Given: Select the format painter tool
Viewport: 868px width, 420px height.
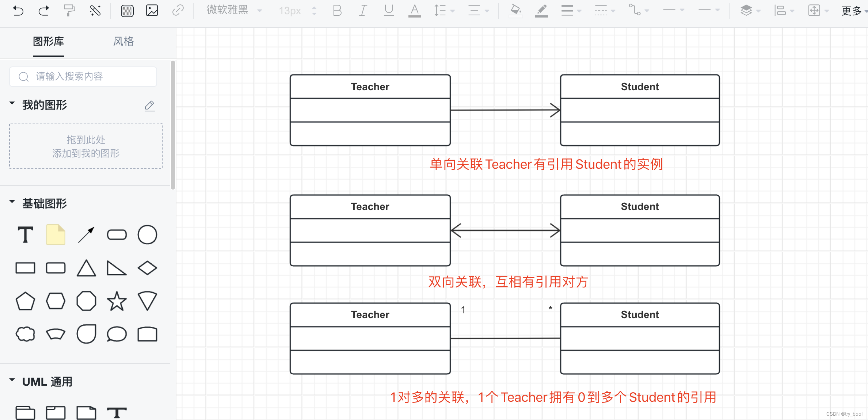Looking at the screenshot, I should click(x=69, y=11).
